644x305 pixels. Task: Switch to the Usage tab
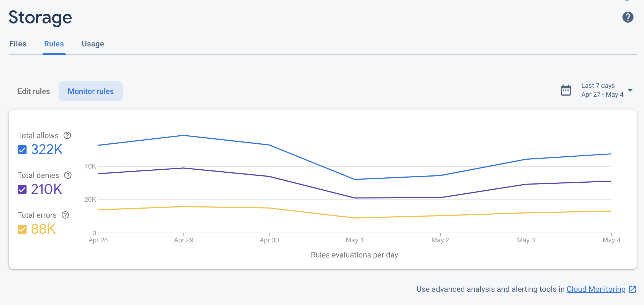tap(92, 44)
